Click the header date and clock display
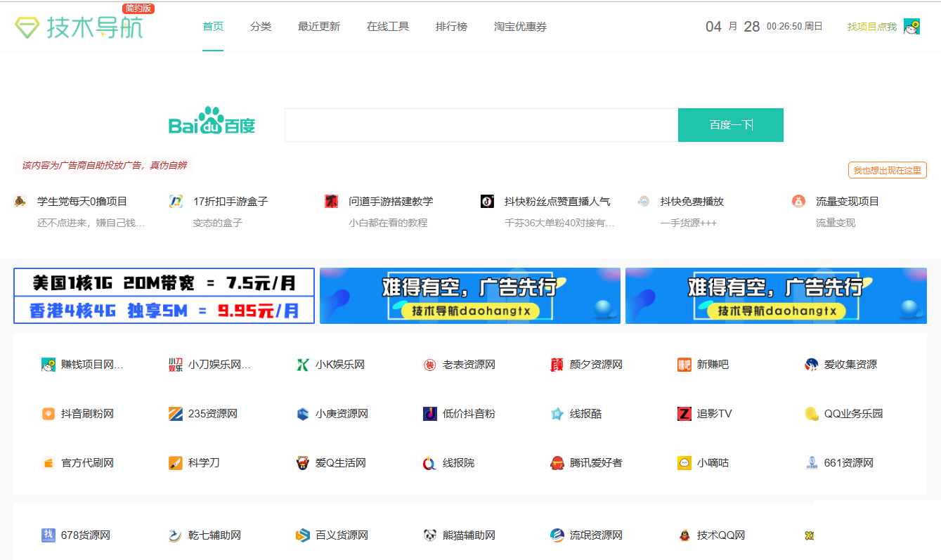 764,27
